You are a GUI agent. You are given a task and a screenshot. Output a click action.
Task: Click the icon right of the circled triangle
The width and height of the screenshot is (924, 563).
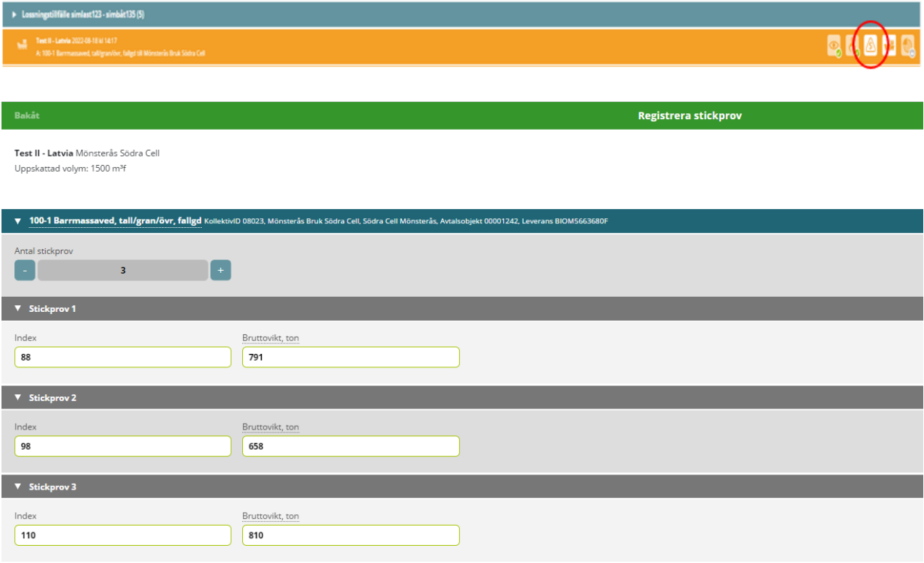[x=889, y=46]
